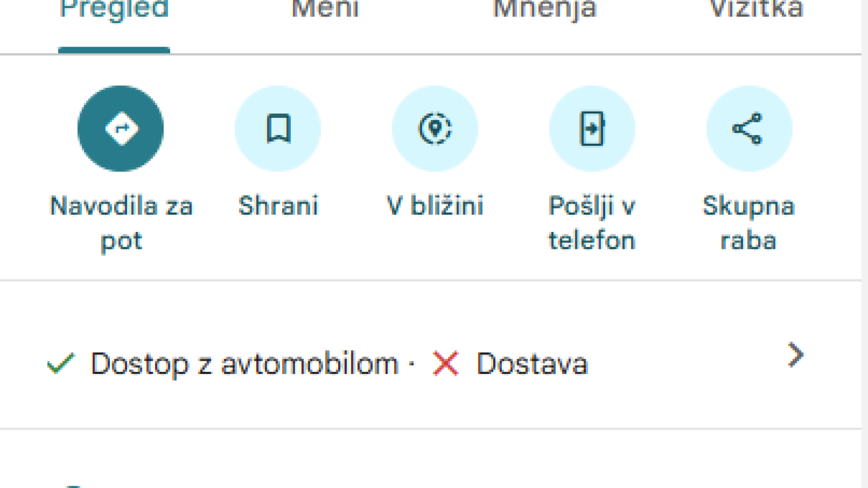868x488 pixels.
Task: Select the Vizitka tab
Action: pos(757,10)
